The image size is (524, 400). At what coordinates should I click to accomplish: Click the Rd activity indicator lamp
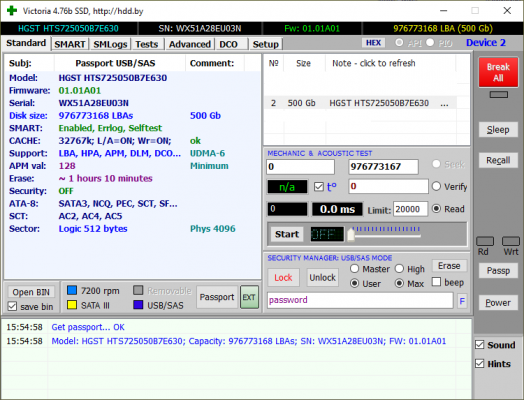tap(485, 241)
